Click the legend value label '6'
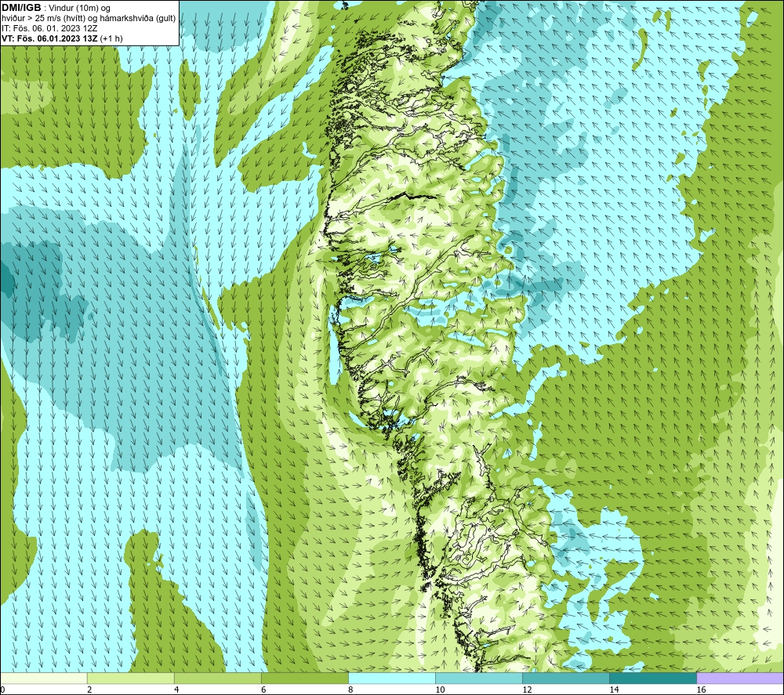Image resolution: width=784 pixels, height=695 pixels. [x=263, y=690]
